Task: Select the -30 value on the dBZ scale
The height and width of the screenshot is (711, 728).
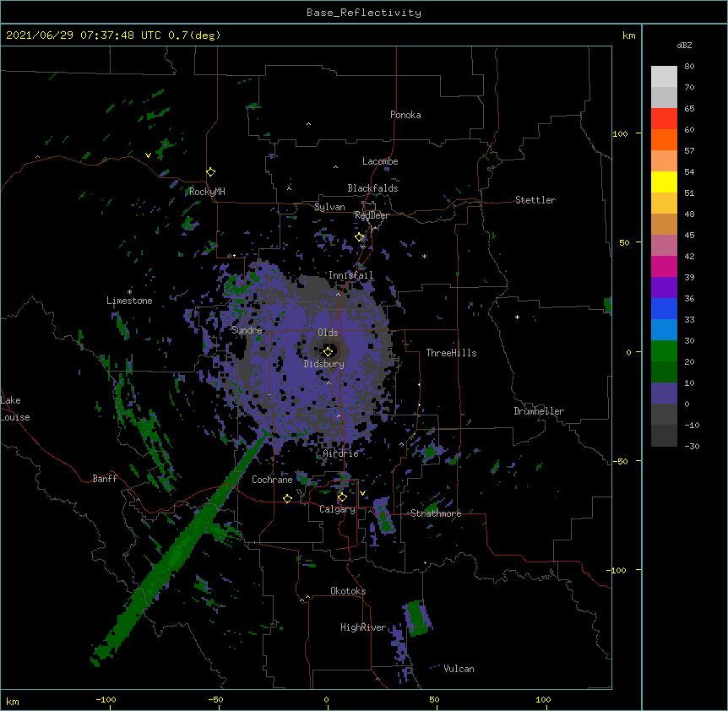Action: [692, 446]
